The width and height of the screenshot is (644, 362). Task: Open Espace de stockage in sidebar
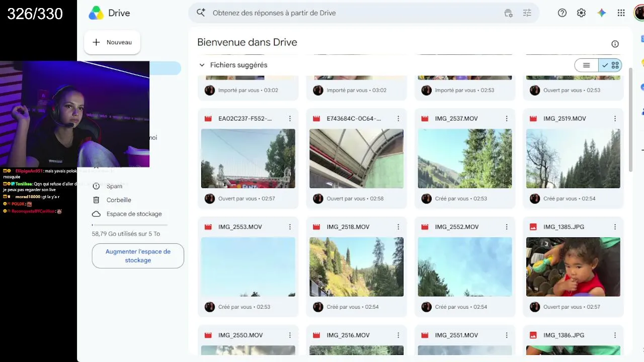[x=134, y=214]
